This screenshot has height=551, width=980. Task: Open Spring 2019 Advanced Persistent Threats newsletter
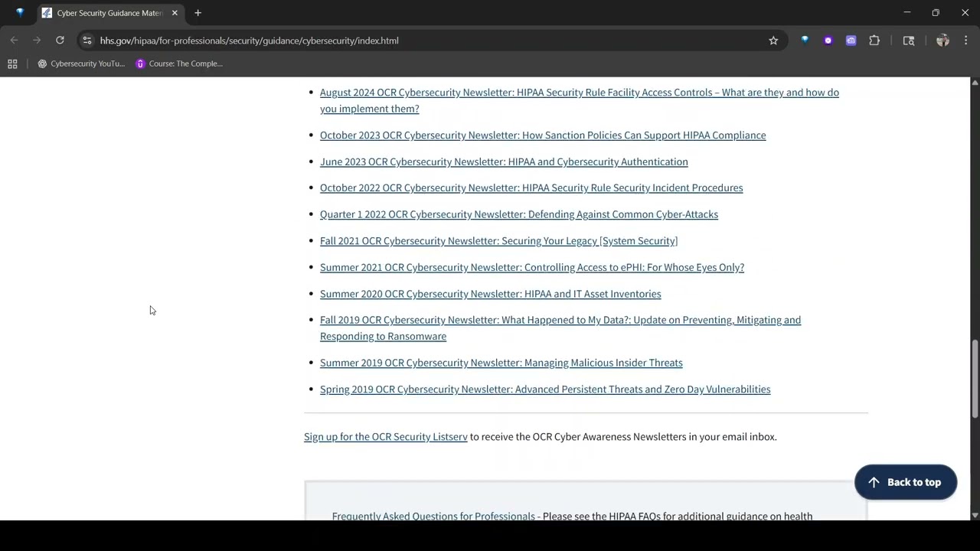tap(545, 390)
